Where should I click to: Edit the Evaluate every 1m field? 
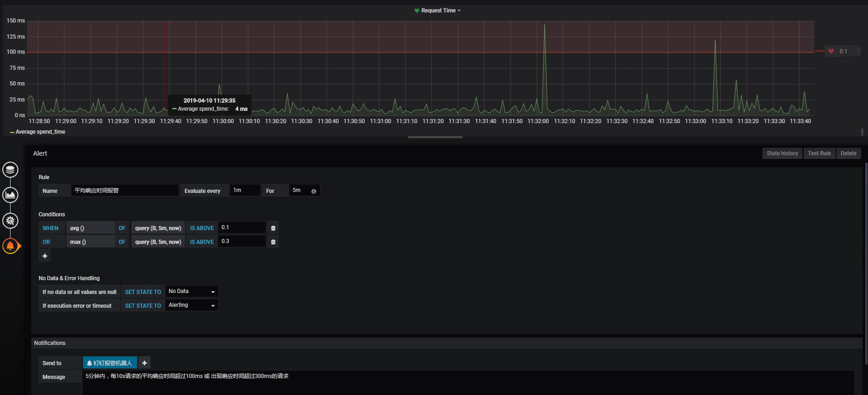(245, 190)
